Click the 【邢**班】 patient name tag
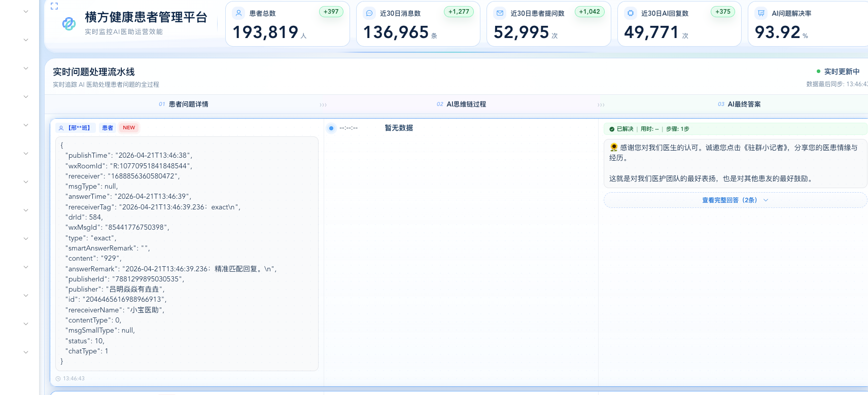This screenshot has width=868, height=395. [x=79, y=128]
